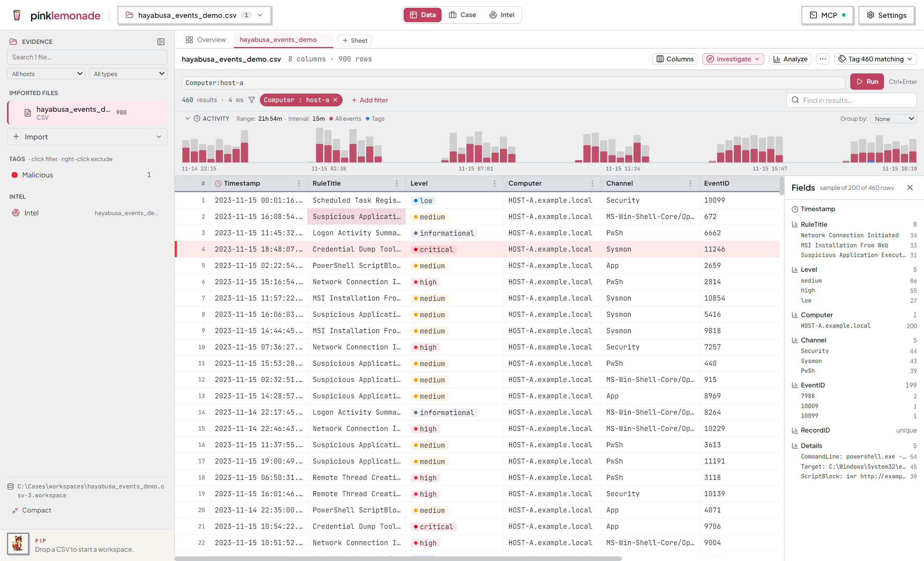Remove the Computer host-a filter chip
Image resolution: width=924 pixels, height=561 pixels.
[336, 100]
